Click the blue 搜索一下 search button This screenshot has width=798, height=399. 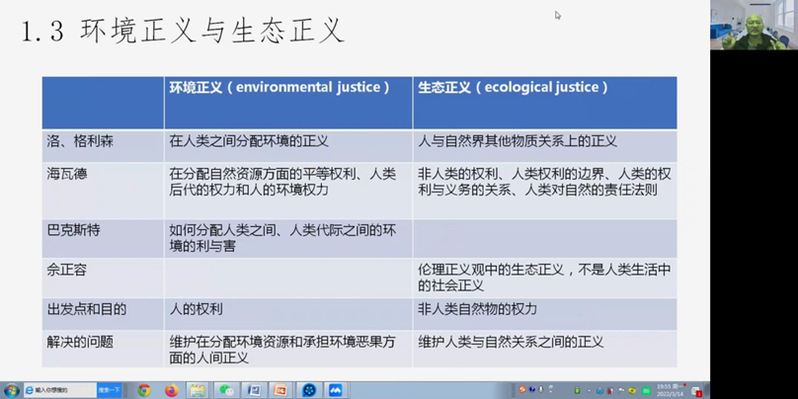coord(109,390)
